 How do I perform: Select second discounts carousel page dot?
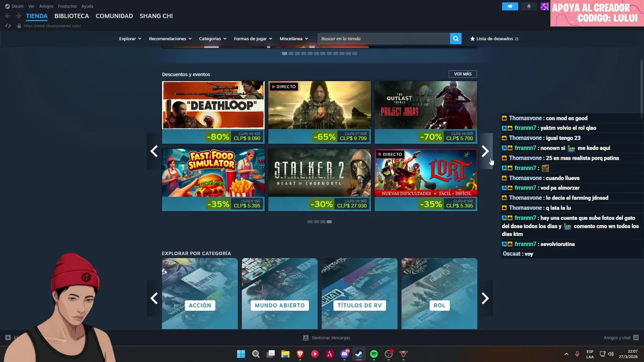pyautogui.click(x=316, y=222)
